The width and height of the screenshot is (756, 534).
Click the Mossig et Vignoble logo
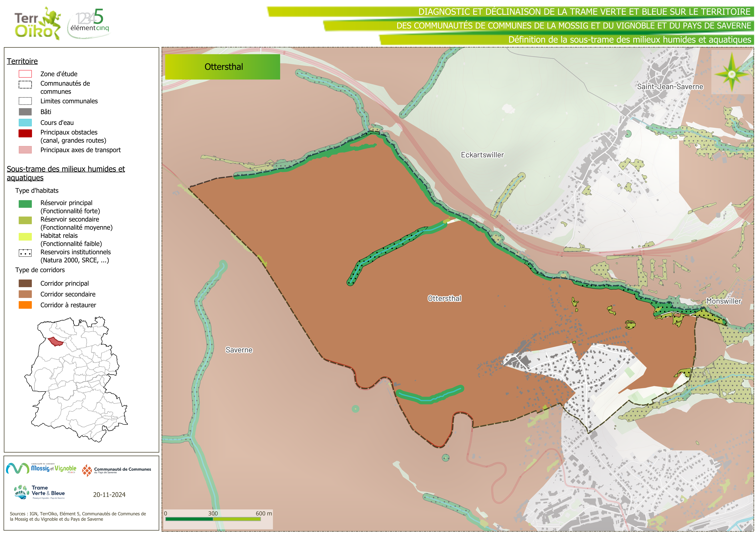click(41, 468)
